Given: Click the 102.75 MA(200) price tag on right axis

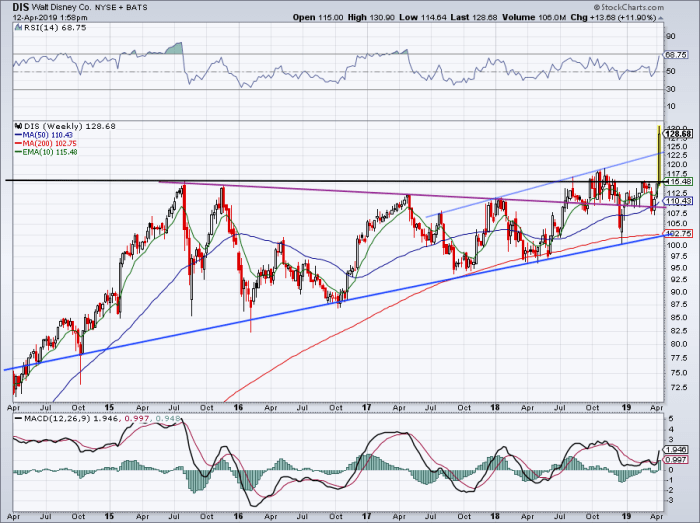Looking at the screenshot, I should pyautogui.click(x=679, y=233).
